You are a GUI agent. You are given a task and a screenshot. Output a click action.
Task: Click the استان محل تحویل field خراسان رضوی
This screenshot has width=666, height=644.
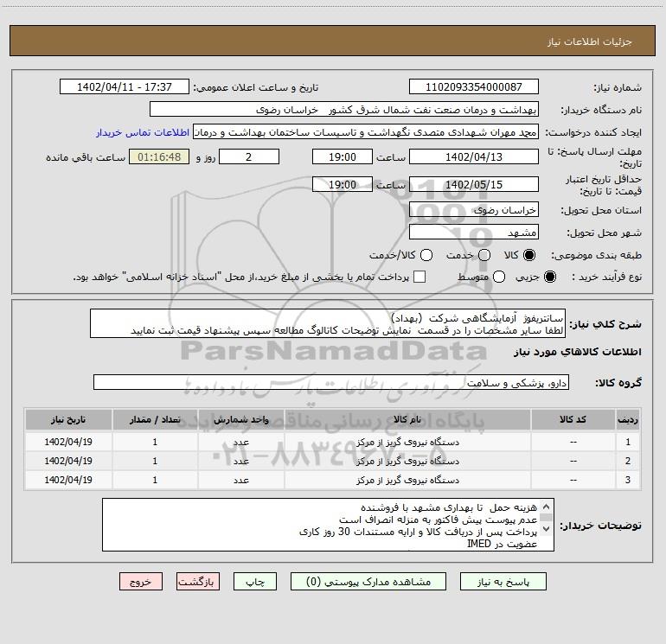pos(474,210)
